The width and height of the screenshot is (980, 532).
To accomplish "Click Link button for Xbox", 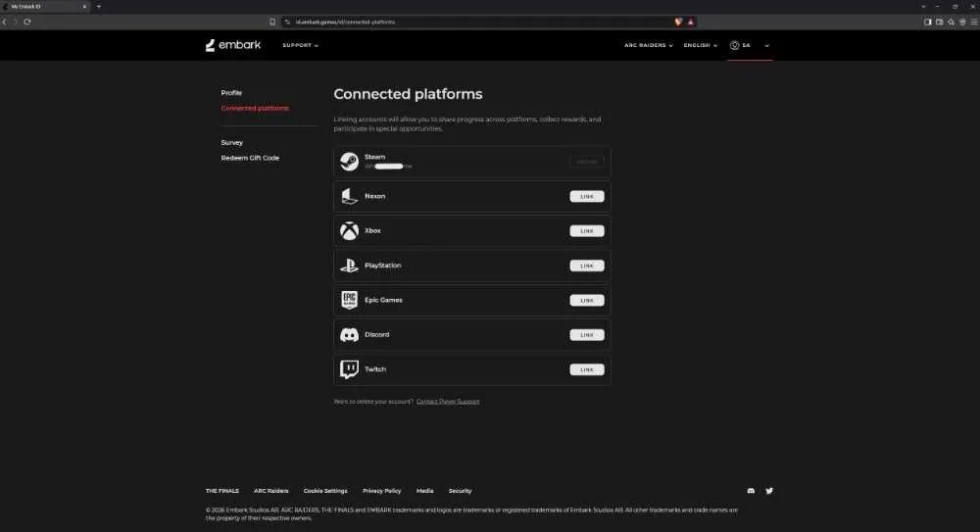I will (587, 230).
